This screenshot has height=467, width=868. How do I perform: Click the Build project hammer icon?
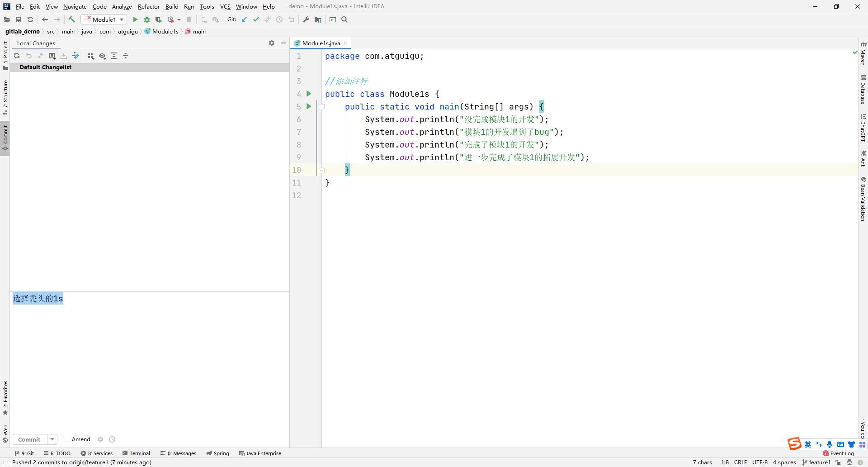tap(72, 19)
